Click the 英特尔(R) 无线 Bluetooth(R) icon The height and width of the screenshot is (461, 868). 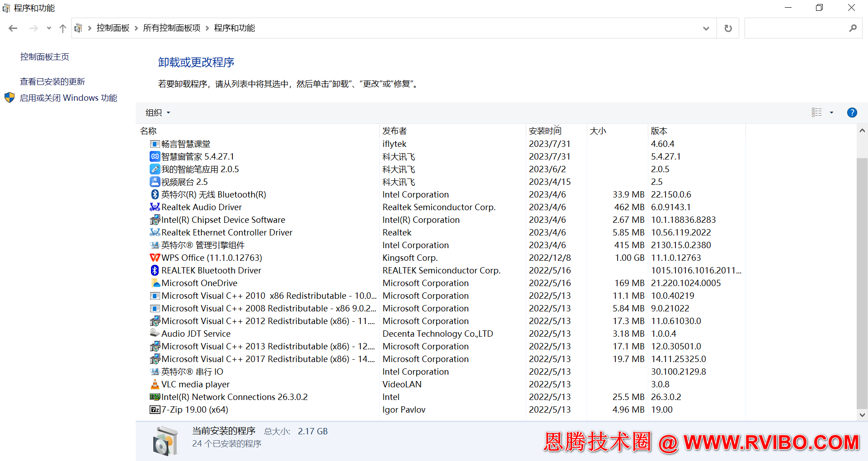[155, 194]
